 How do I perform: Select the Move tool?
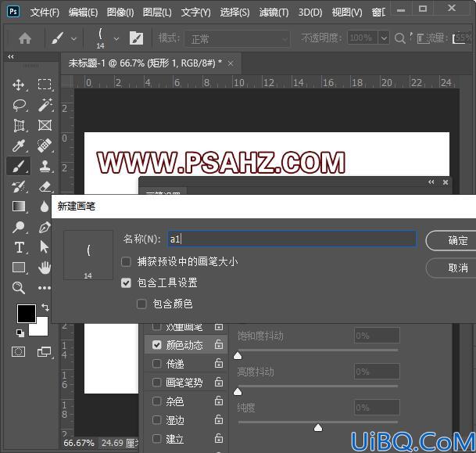(x=19, y=85)
